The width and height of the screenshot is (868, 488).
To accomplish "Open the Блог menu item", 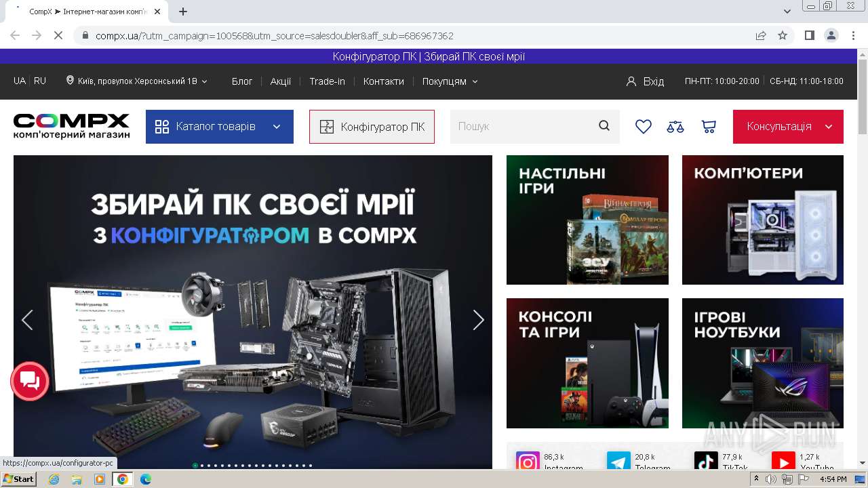I will (x=242, y=81).
